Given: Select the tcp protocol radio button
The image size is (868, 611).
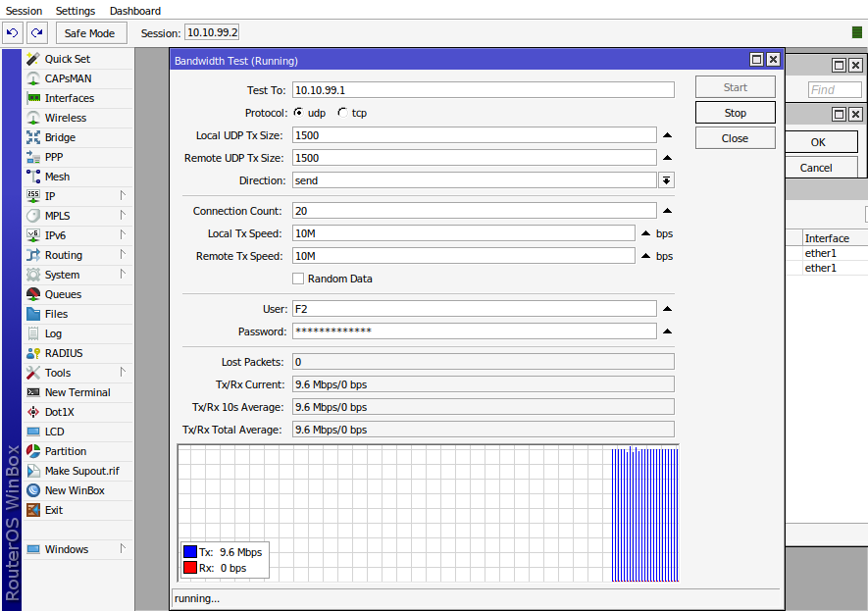Looking at the screenshot, I should 342,113.
